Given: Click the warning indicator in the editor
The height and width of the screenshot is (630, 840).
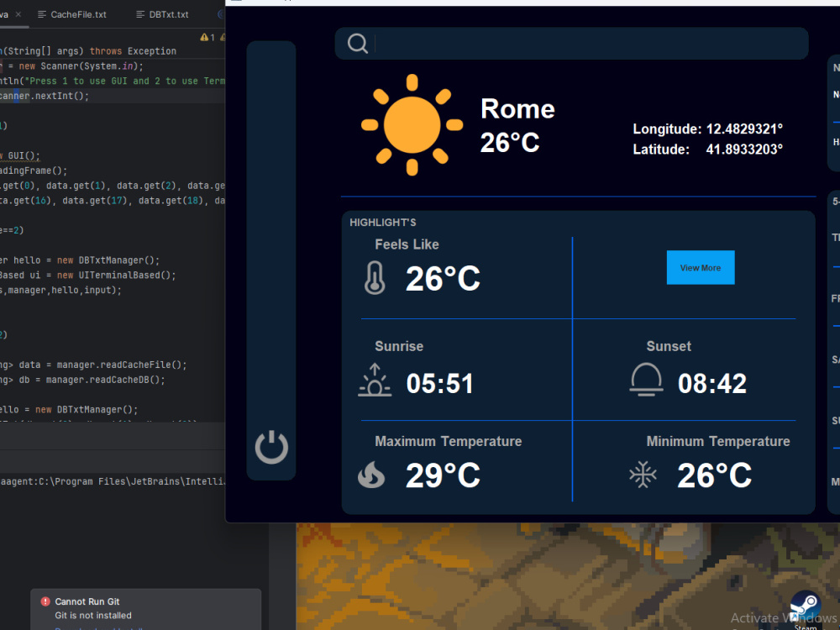Looking at the screenshot, I should tap(207, 37).
